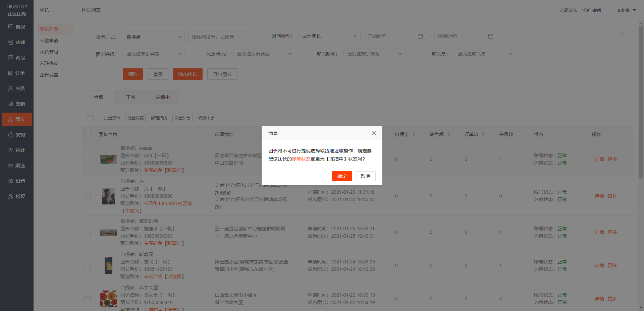Close the 信息 dialog with X icon
Screen dimensions: 644x311
374,133
